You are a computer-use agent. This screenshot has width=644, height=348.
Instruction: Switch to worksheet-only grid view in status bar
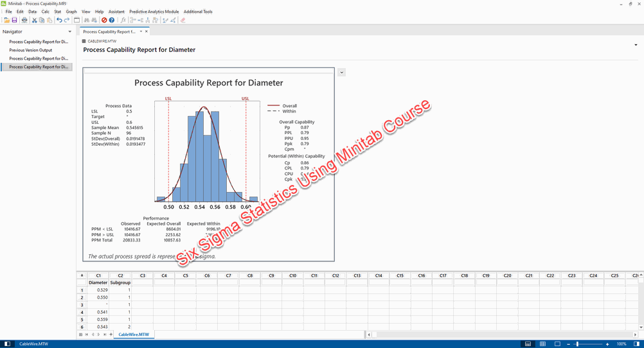point(542,344)
